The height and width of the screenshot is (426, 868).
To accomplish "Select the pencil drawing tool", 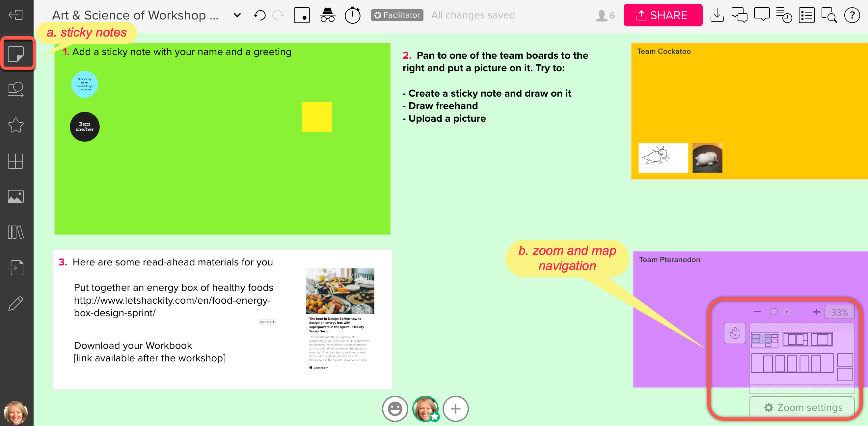I will click(x=16, y=303).
